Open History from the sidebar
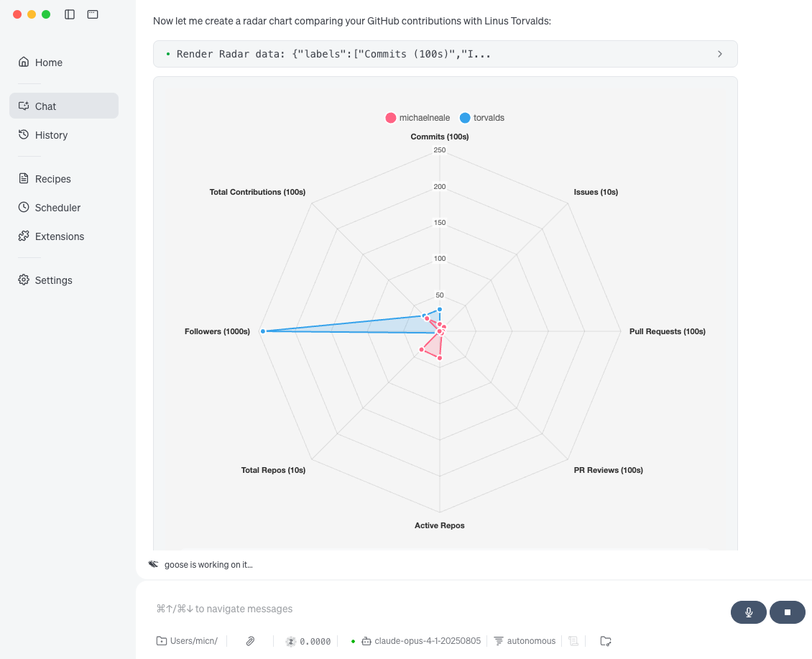This screenshot has height=659, width=812. (51, 135)
